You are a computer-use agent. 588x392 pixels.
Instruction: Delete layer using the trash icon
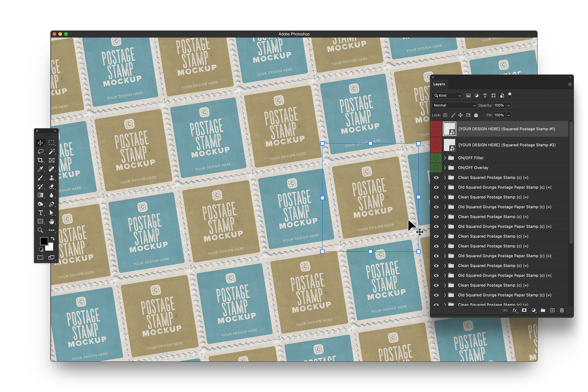click(x=562, y=310)
